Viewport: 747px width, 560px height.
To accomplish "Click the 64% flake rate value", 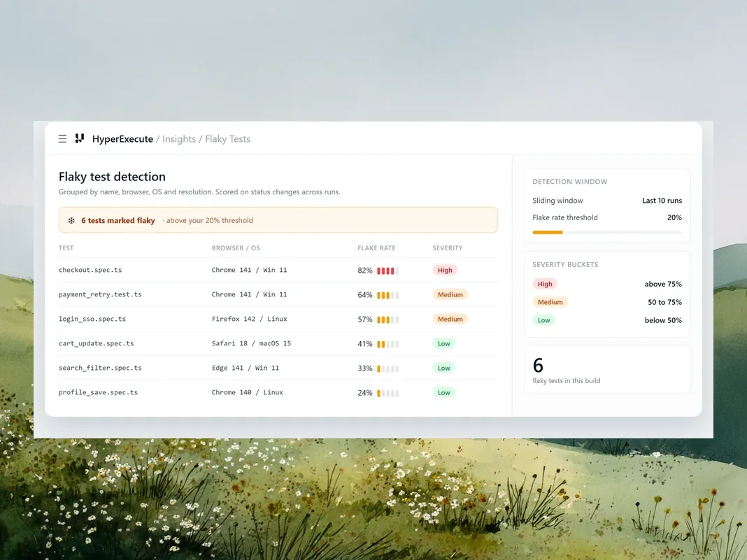I will [365, 295].
